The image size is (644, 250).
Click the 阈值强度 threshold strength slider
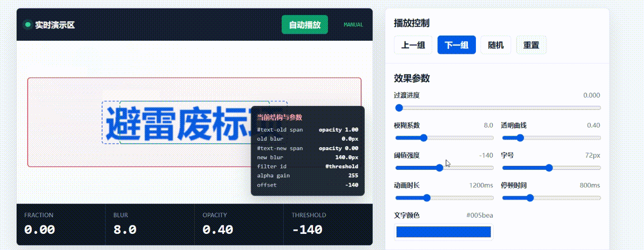click(444, 168)
